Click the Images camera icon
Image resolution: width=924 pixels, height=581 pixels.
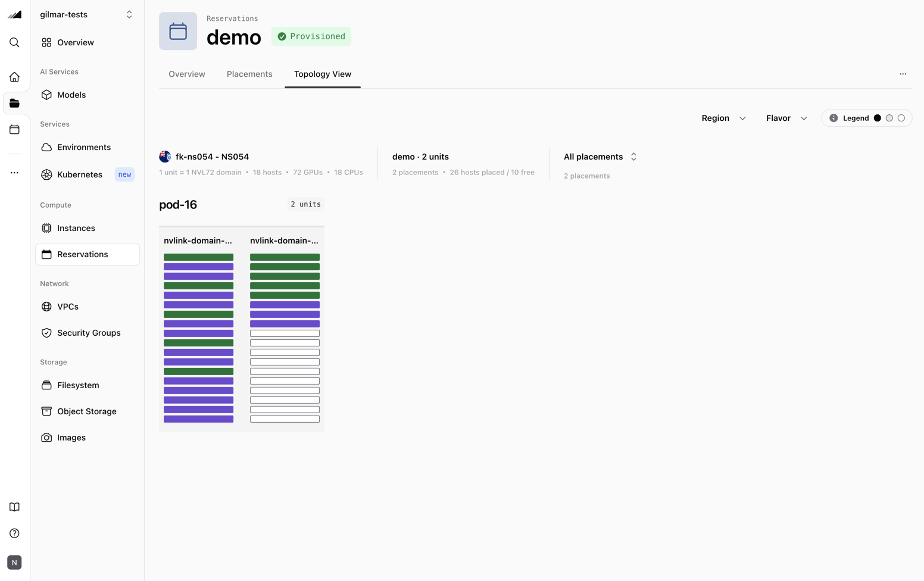tap(46, 438)
